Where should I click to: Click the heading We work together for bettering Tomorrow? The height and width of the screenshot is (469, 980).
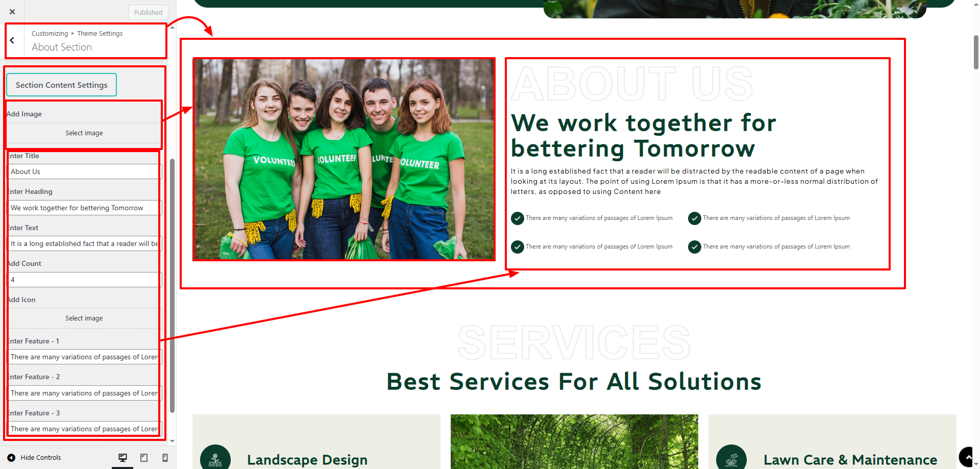pos(644,136)
